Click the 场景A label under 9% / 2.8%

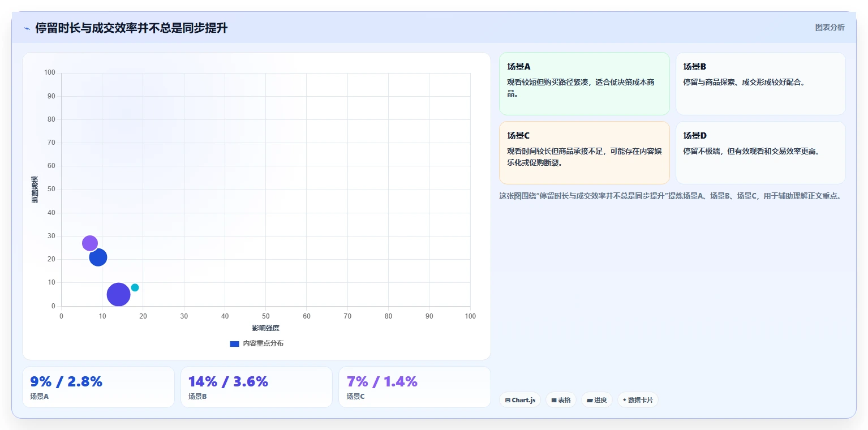pyautogui.click(x=40, y=397)
